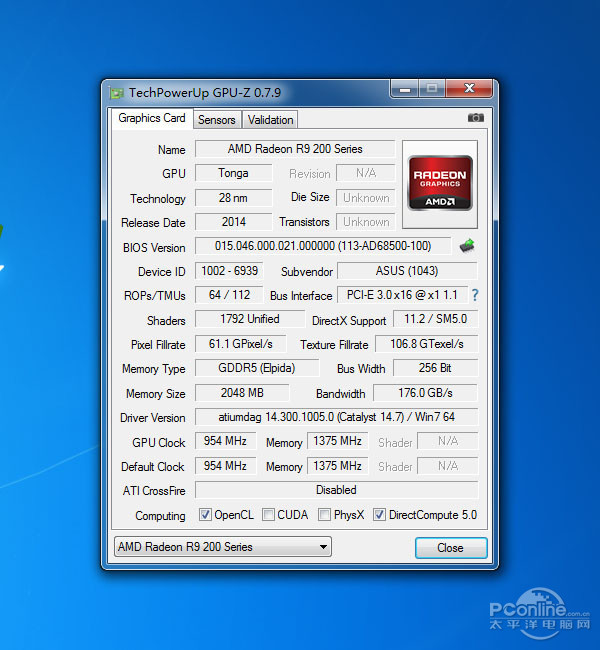600x650 pixels.
Task: Click the Bus Interface PCI-E 3.0 field
Action: click(x=402, y=295)
